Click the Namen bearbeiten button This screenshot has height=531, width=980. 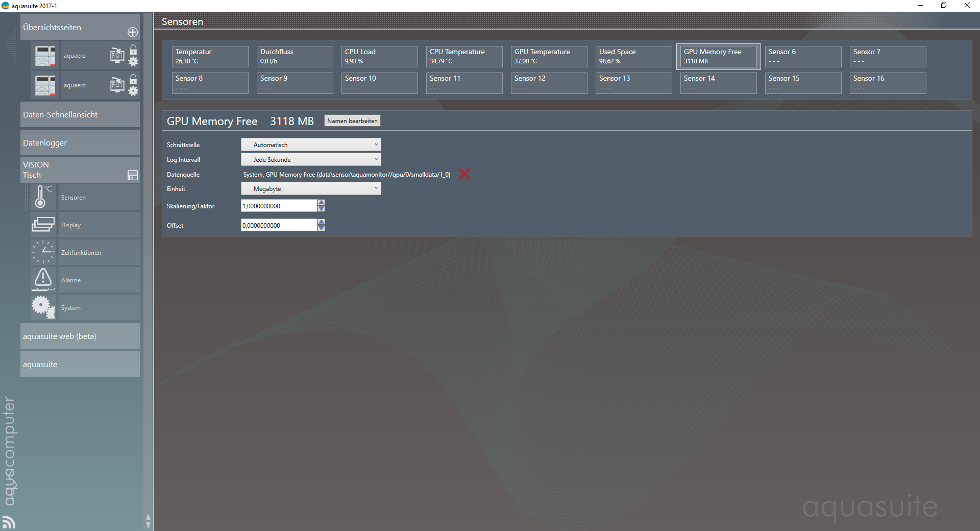[x=352, y=120]
